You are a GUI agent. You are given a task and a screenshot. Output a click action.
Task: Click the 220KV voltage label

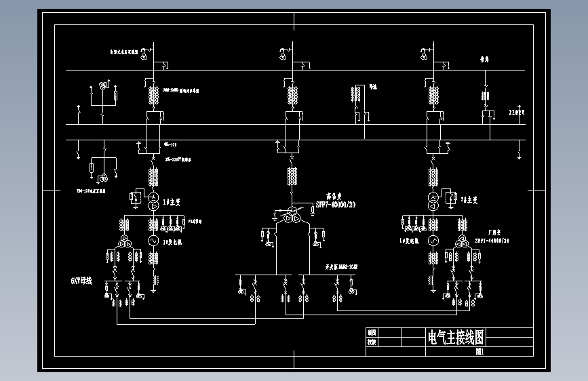click(x=517, y=112)
